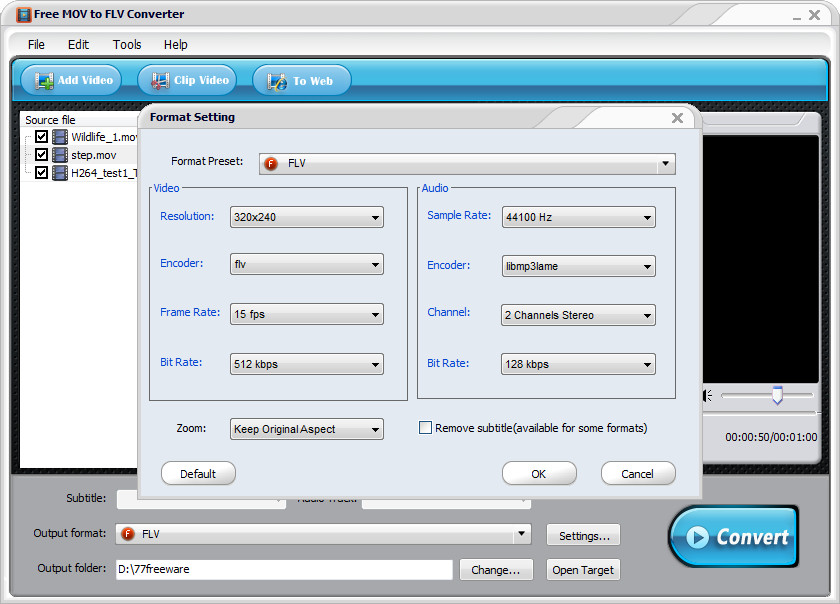Click the app icon in title bar

click(x=24, y=14)
